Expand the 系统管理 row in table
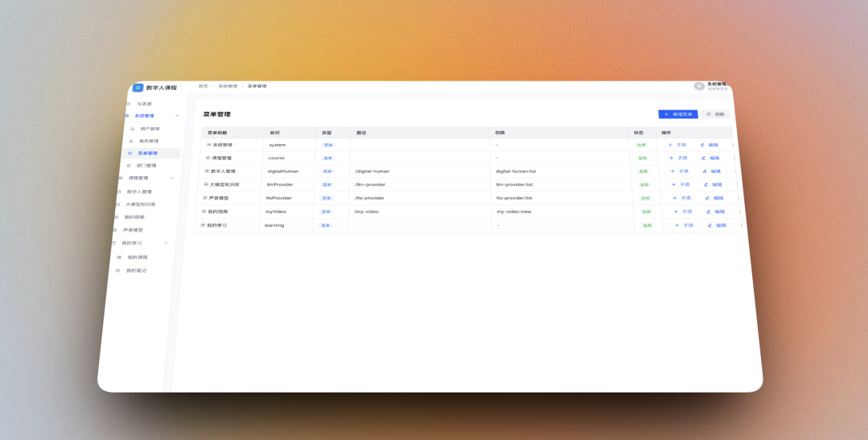Screen dimensions: 868x440 point(209,145)
